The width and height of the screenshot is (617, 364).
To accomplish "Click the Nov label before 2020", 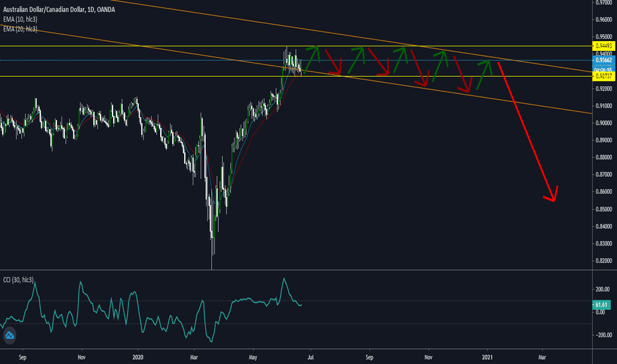I will (x=81, y=357).
